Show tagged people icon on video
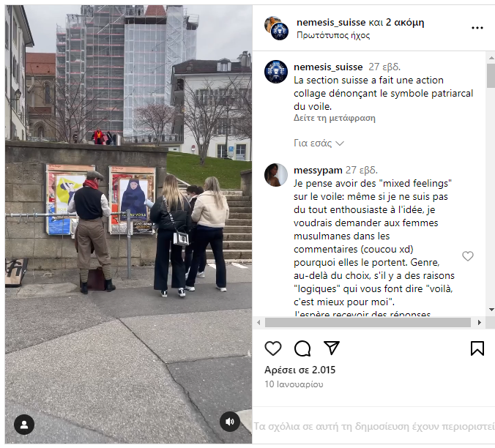This screenshot has width=495, height=448. (24, 425)
